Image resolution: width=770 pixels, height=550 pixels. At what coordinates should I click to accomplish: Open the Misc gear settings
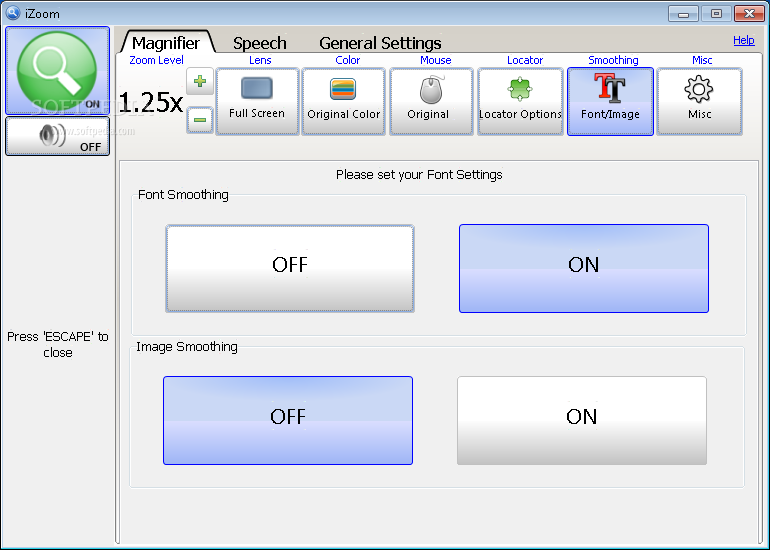(699, 102)
